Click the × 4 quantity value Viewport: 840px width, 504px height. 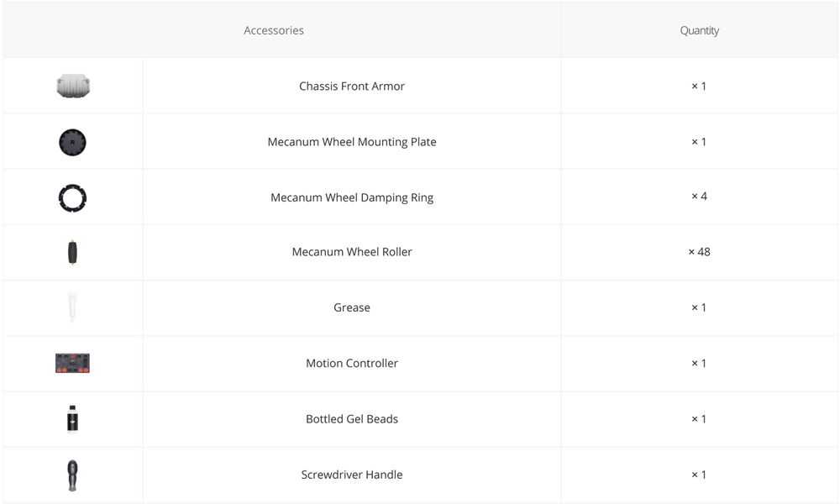[699, 196]
